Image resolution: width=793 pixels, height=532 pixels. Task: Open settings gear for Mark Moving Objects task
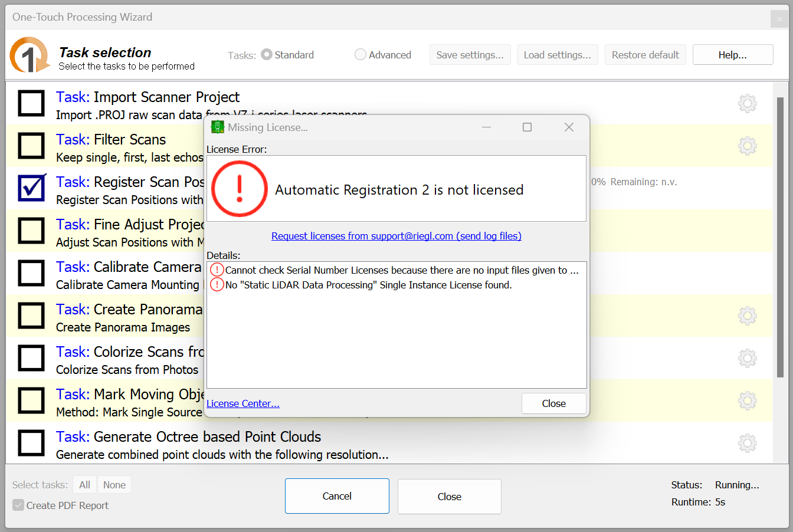point(747,400)
